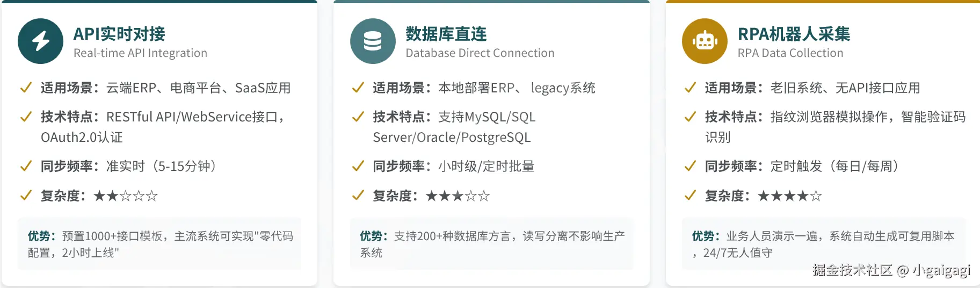980x288 pixels.
Task: Click the checkmark beside 定时触发 frequency line
Action: [x=690, y=166]
